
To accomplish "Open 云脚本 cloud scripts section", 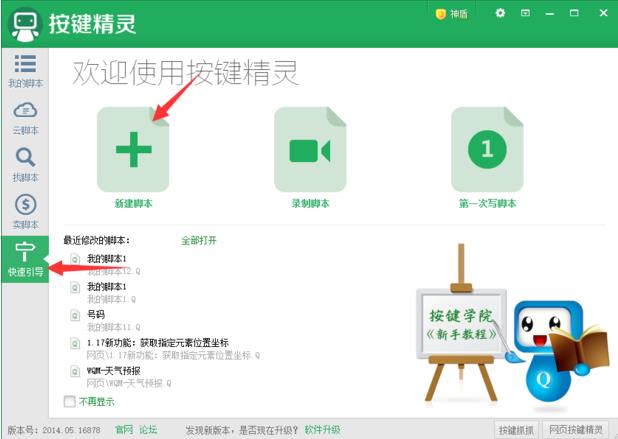I will click(25, 118).
